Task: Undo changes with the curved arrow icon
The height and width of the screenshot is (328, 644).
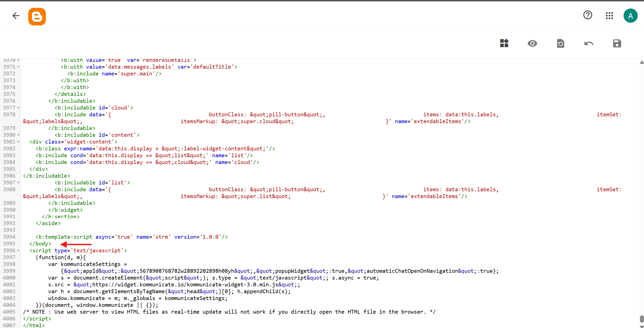Action: coord(589,43)
